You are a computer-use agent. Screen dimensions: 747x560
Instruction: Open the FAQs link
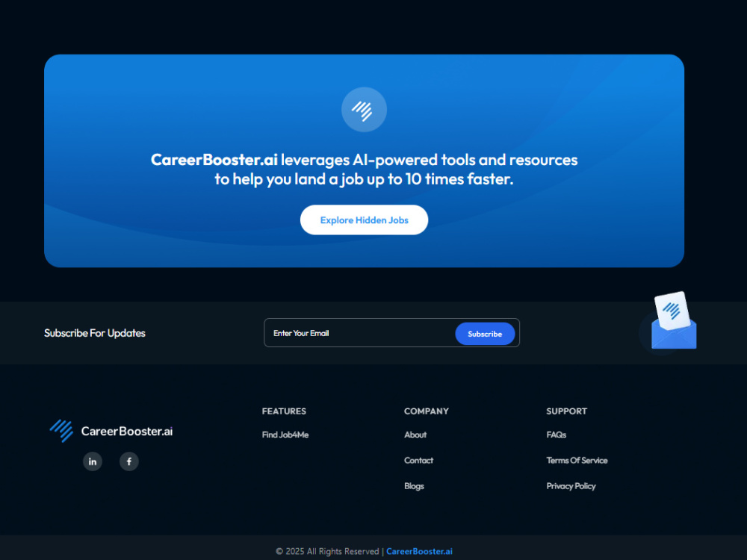pyautogui.click(x=557, y=435)
